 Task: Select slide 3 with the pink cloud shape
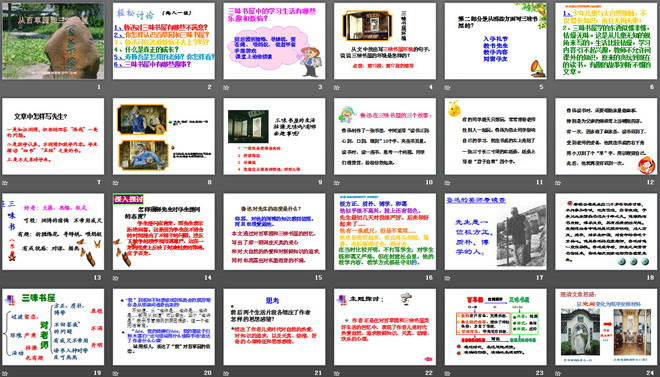(x=274, y=41)
